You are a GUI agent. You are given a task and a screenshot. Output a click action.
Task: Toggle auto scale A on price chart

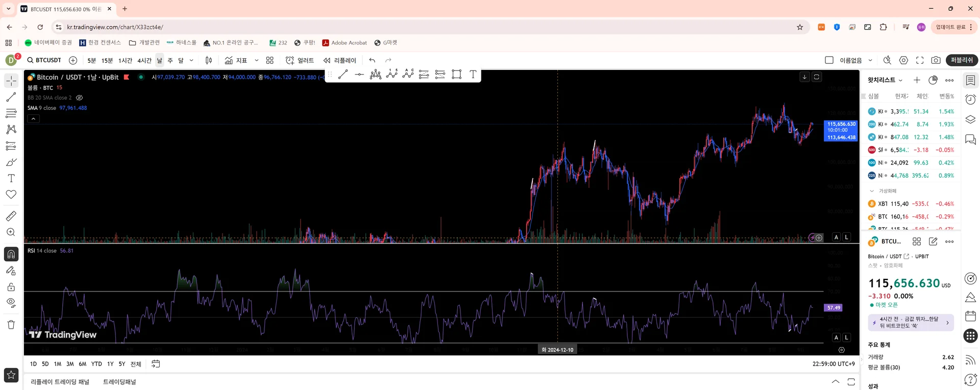pos(836,237)
